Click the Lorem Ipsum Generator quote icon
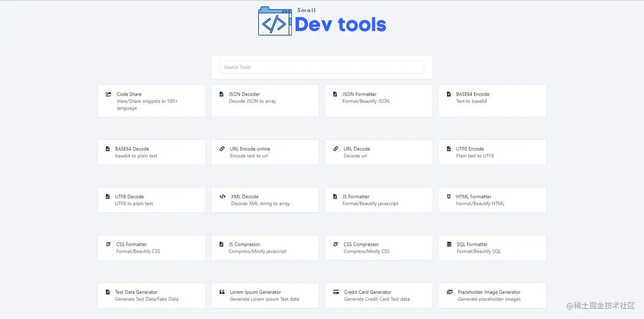The width and height of the screenshot is (644, 319). [222, 292]
